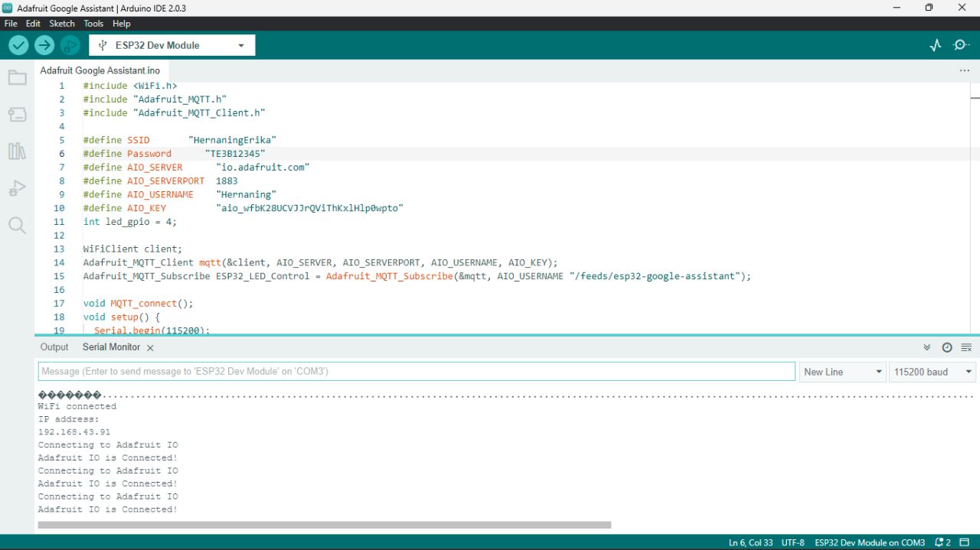The image size is (980, 550).
Task: Open the File menu
Action: pos(11,24)
